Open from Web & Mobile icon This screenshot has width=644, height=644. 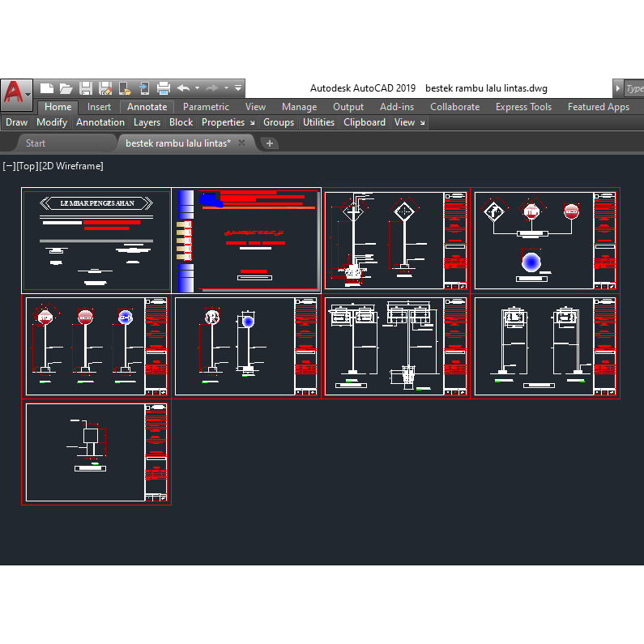125,88
